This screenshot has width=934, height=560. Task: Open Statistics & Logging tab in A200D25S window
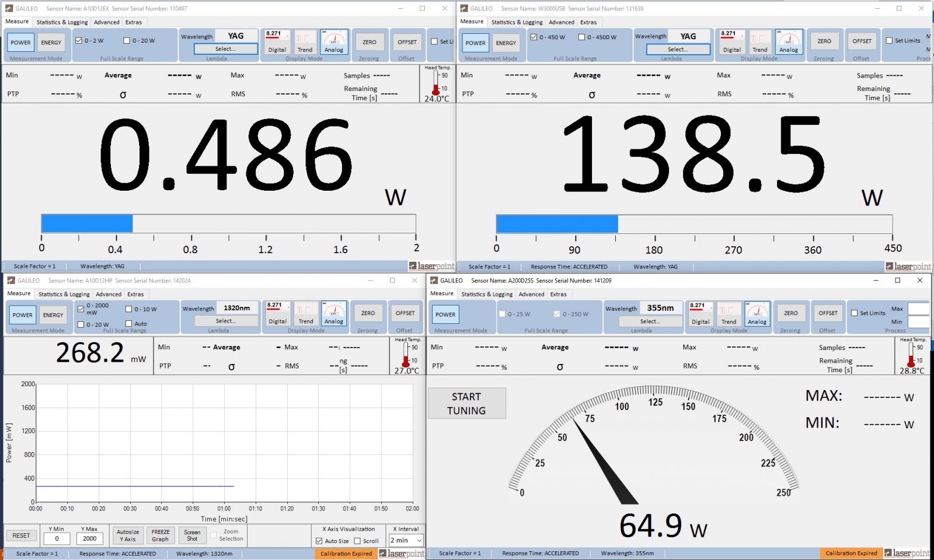(487, 294)
